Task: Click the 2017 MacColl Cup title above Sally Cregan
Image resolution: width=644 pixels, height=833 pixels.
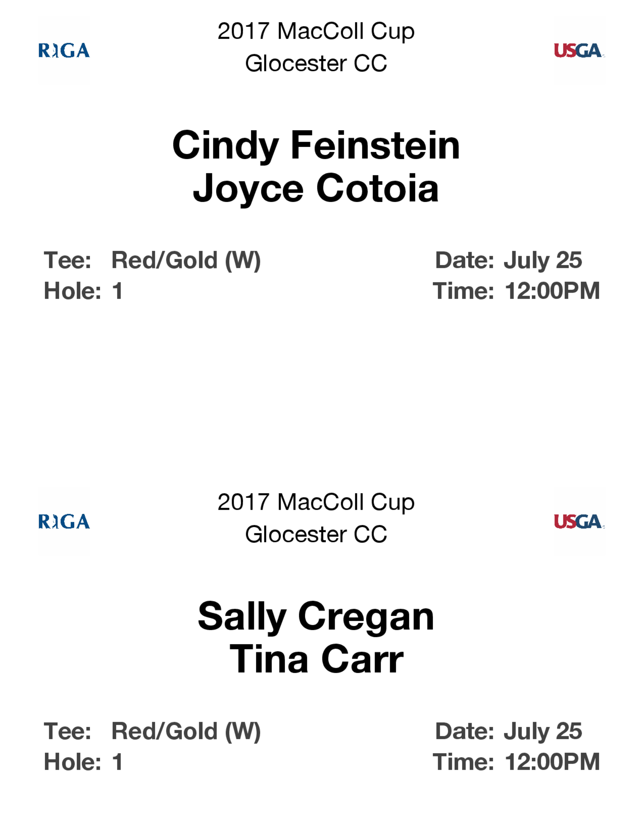Action: (316, 502)
